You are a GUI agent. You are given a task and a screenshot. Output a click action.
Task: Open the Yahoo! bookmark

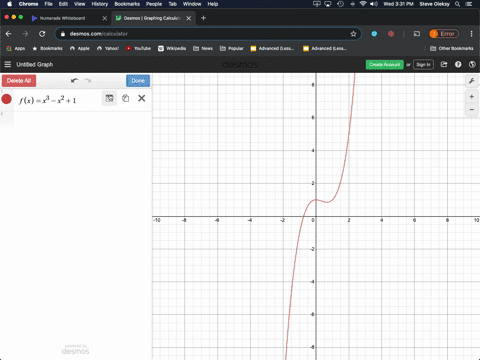(108, 48)
